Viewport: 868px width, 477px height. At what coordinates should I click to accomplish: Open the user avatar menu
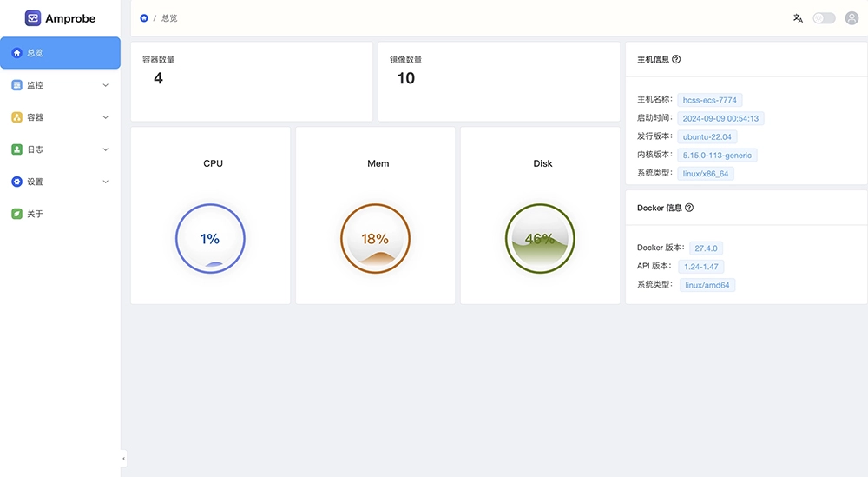852,18
